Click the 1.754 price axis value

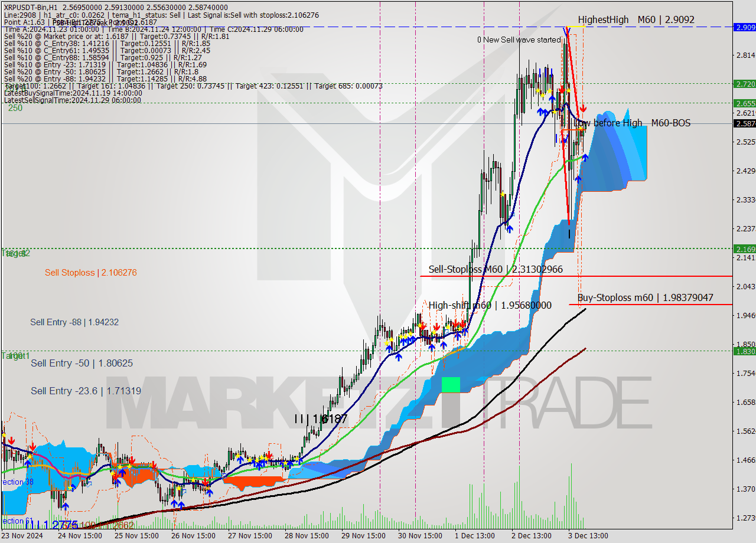pos(745,374)
